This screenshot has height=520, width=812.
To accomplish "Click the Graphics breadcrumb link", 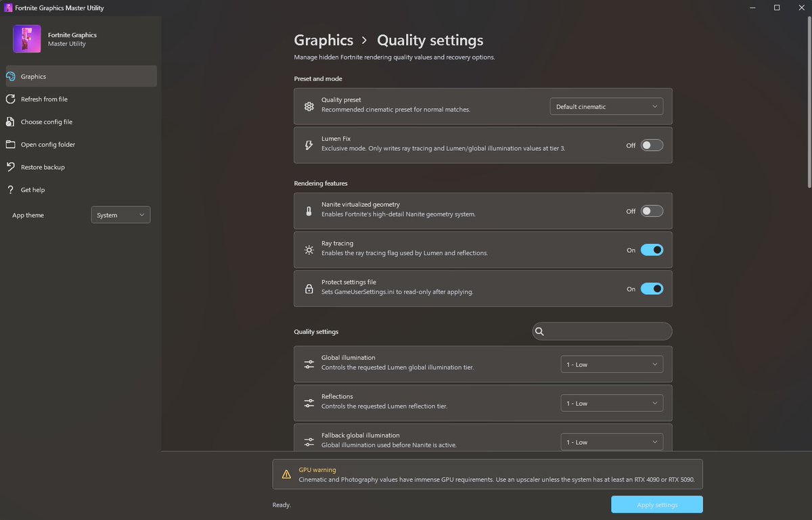I will (x=323, y=41).
